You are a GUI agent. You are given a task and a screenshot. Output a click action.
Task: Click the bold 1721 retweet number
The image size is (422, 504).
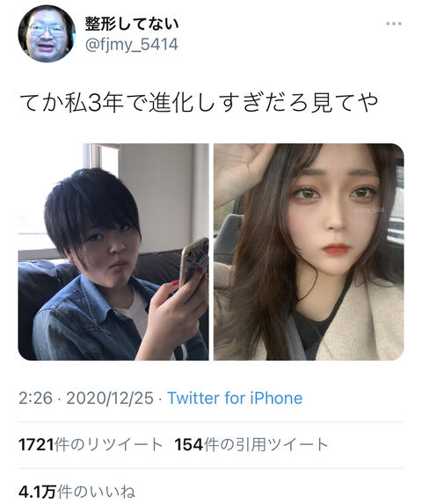click(x=36, y=445)
